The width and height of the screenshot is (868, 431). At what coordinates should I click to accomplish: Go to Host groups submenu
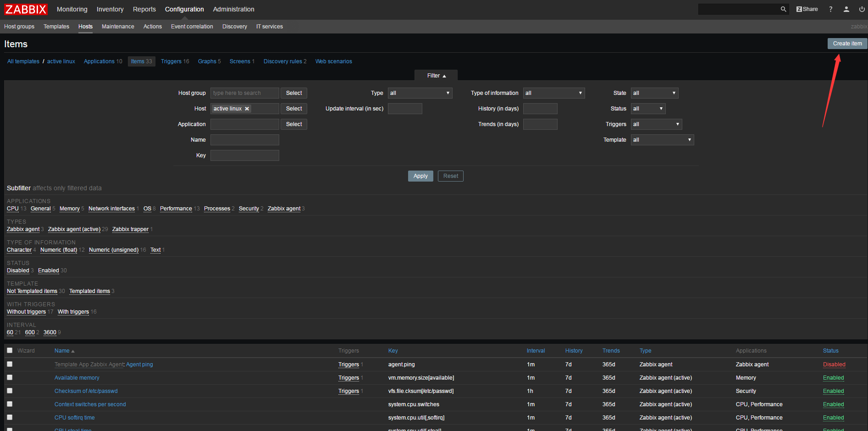point(19,27)
